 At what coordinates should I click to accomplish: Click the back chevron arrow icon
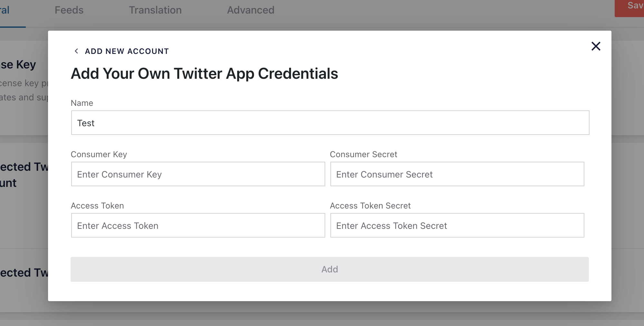tap(76, 51)
